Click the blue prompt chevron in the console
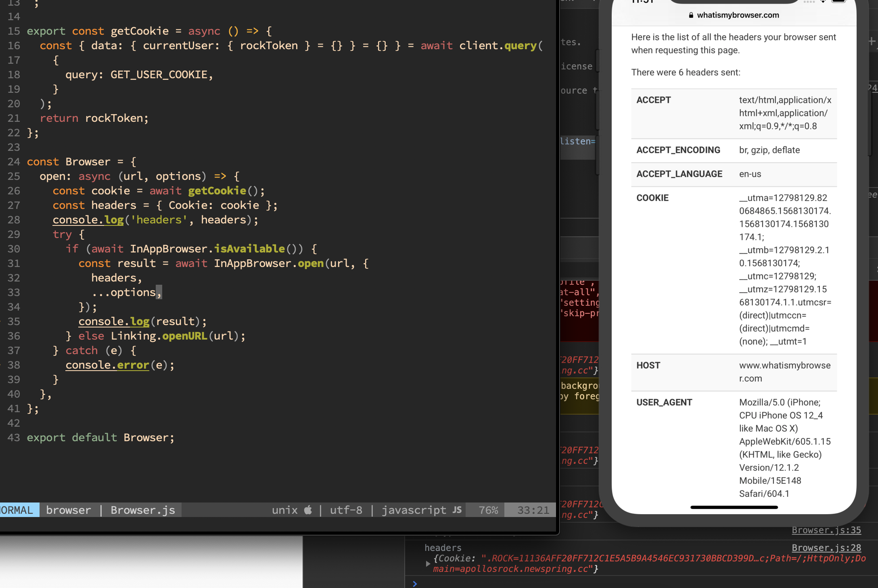The image size is (878, 588). [x=415, y=584]
